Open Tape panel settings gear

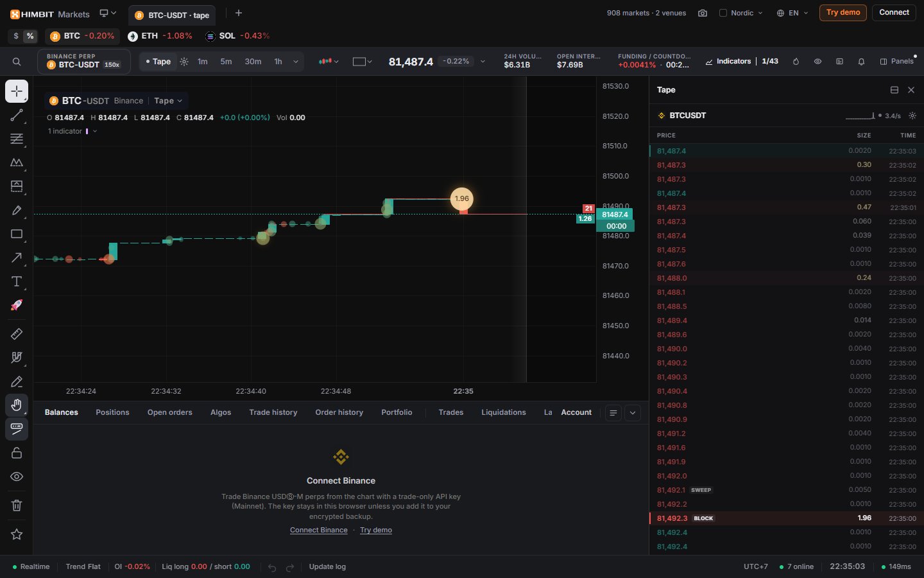tap(912, 116)
